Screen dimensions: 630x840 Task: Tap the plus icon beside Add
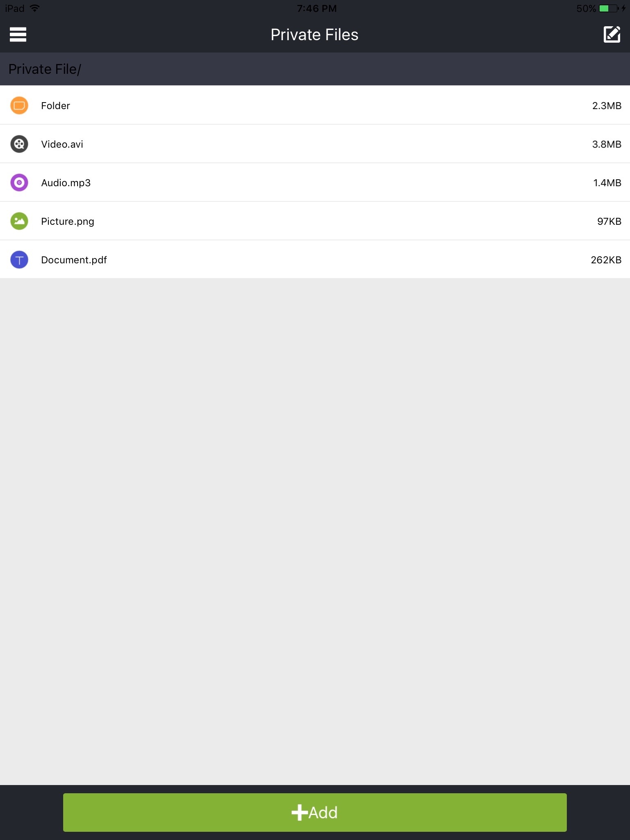point(299,813)
